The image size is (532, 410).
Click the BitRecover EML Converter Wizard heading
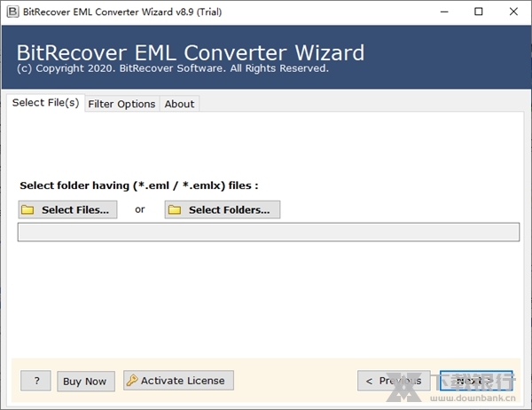191,52
